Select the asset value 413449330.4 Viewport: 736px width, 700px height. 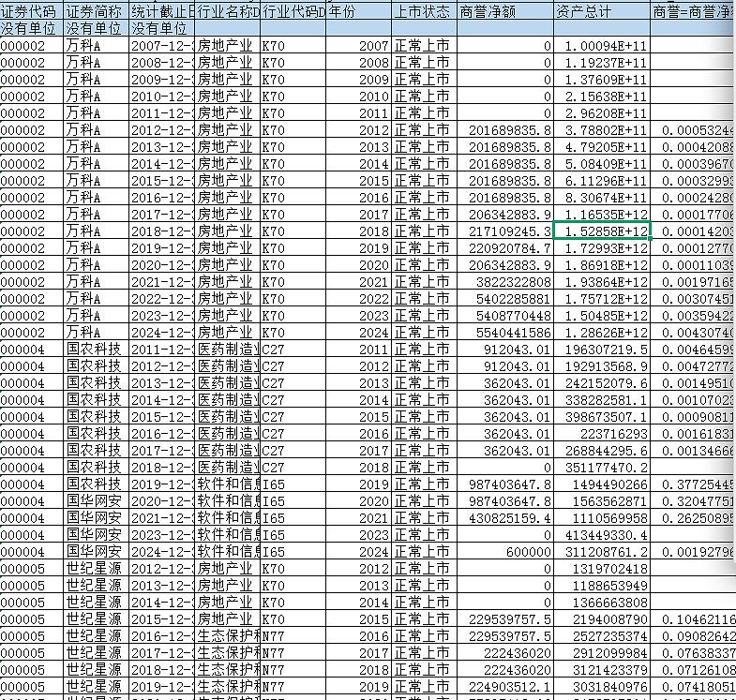tap(602, 535)
